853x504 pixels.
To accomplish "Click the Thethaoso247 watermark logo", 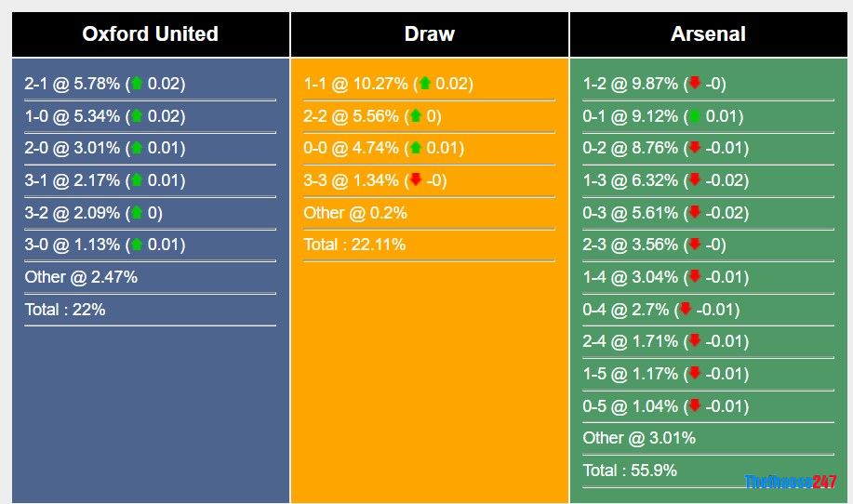I will 790,483.
